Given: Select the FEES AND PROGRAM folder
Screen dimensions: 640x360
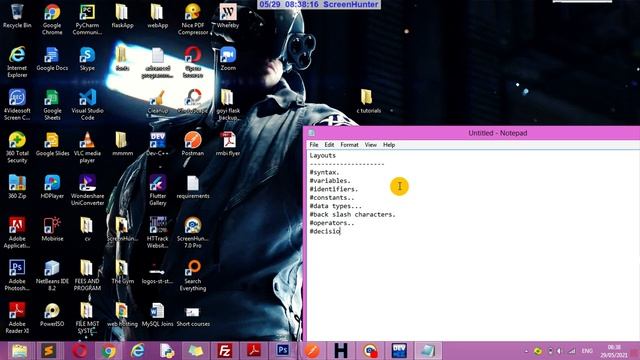Looking at the screenshot, I should [x=87, y=276].
